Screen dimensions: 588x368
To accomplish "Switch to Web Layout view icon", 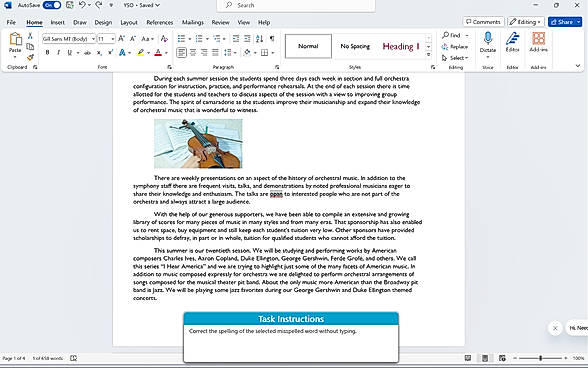I will pyautogui.click(x=502, y=358).
